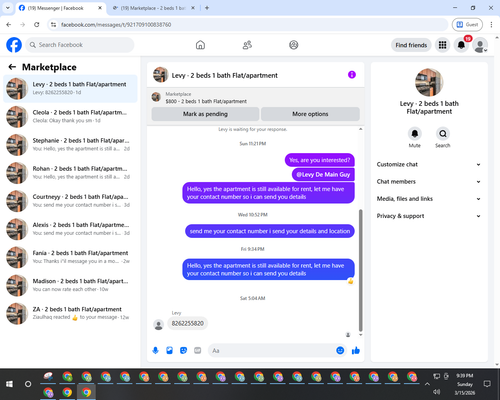500x400 pixels.
Task: Open a new browser tab
Action: point(207,8)
